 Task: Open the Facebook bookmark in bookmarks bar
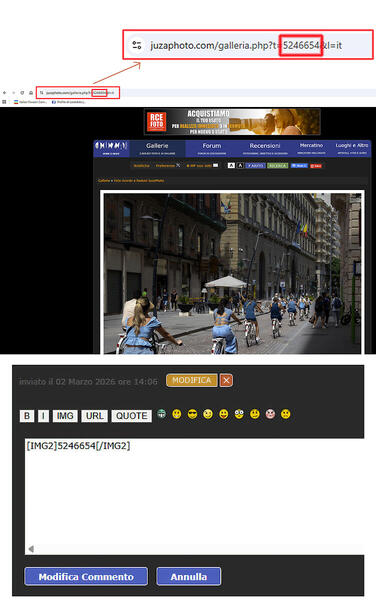click(69, 102)
